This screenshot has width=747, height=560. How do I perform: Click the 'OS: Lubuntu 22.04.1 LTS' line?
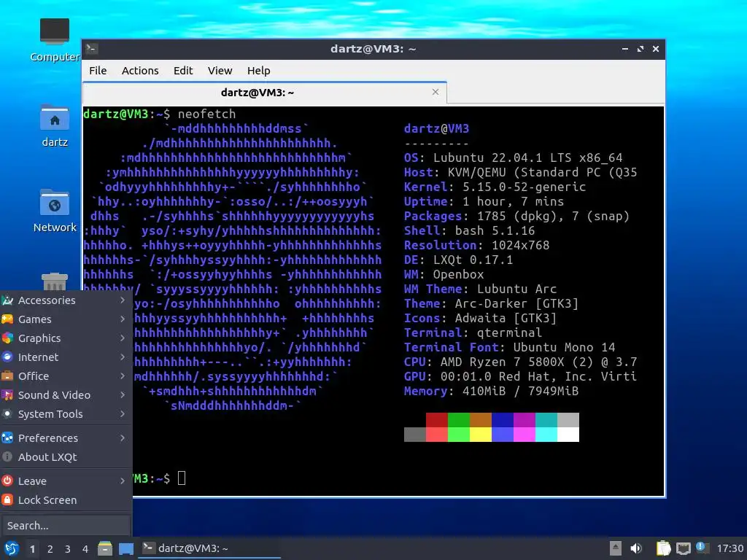(x=513, y=157)
